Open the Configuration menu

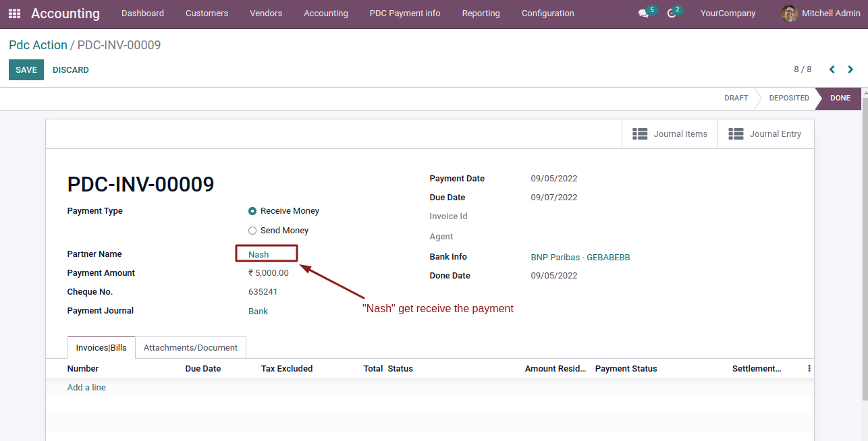pos(548,13)
